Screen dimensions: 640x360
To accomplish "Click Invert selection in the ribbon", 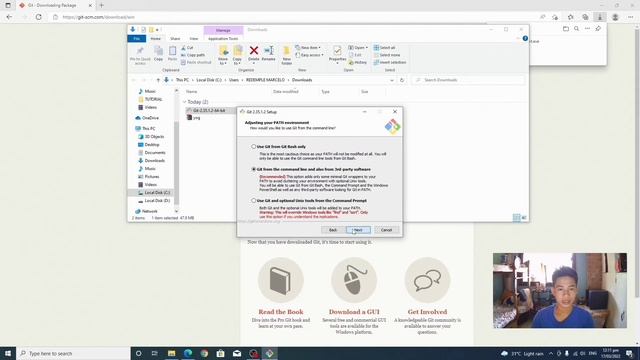I will click(x=390, y=62).
